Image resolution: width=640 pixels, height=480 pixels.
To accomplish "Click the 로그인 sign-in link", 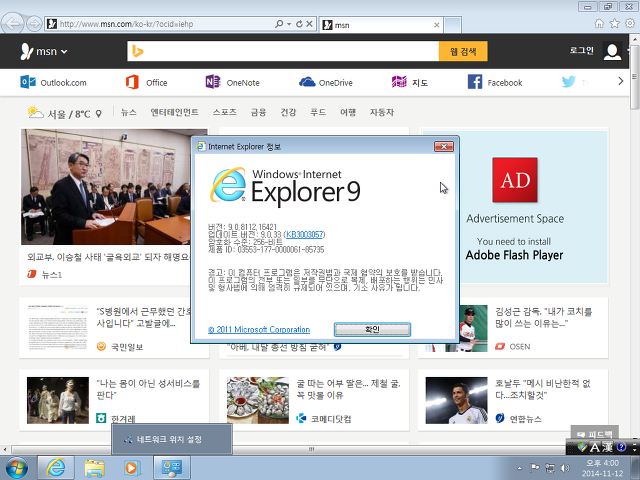I will 582,50.
